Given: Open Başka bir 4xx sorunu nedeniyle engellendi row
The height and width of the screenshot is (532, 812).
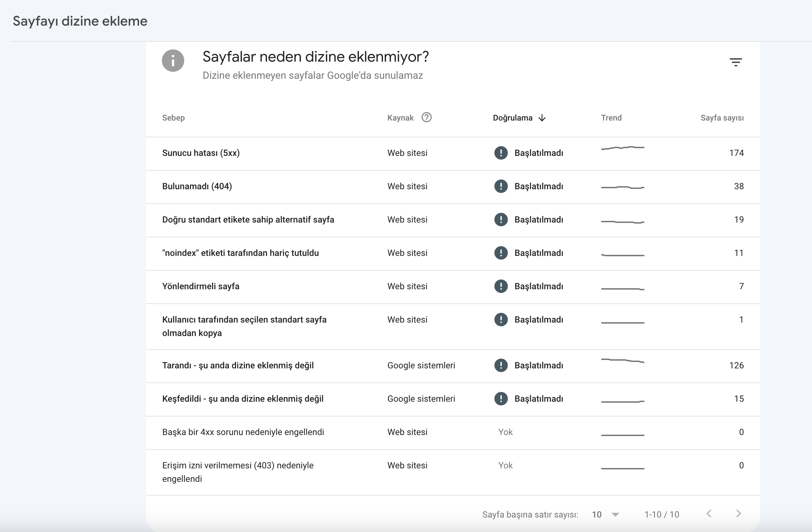Looking at the screenshot, I should pyautogui.click(x=453, y=432).
